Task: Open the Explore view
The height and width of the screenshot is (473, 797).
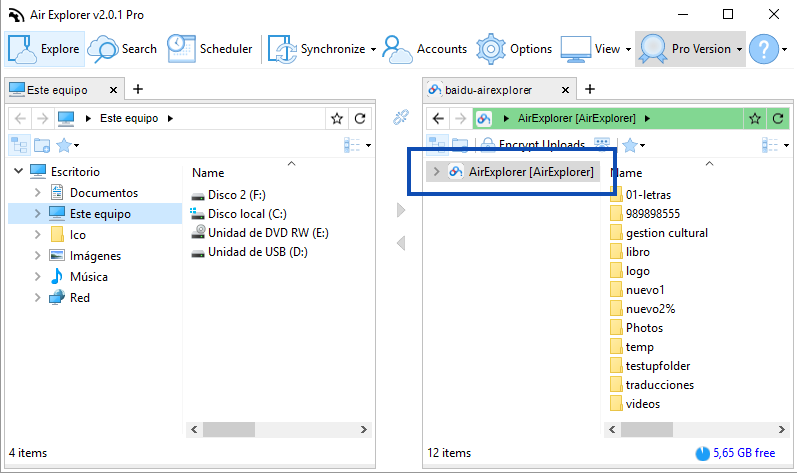Action: (44, 49)
